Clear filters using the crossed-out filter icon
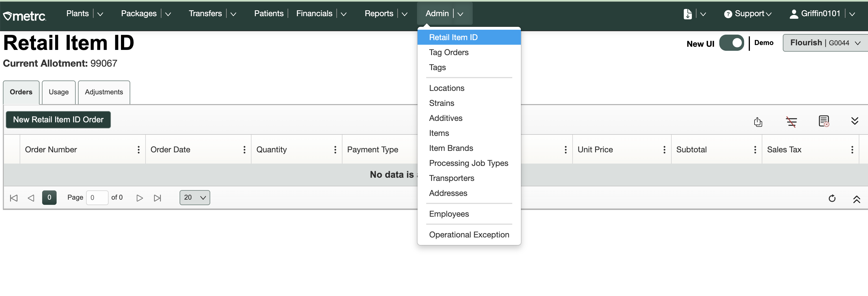This screenshot has height=296, width=868. 791,121
